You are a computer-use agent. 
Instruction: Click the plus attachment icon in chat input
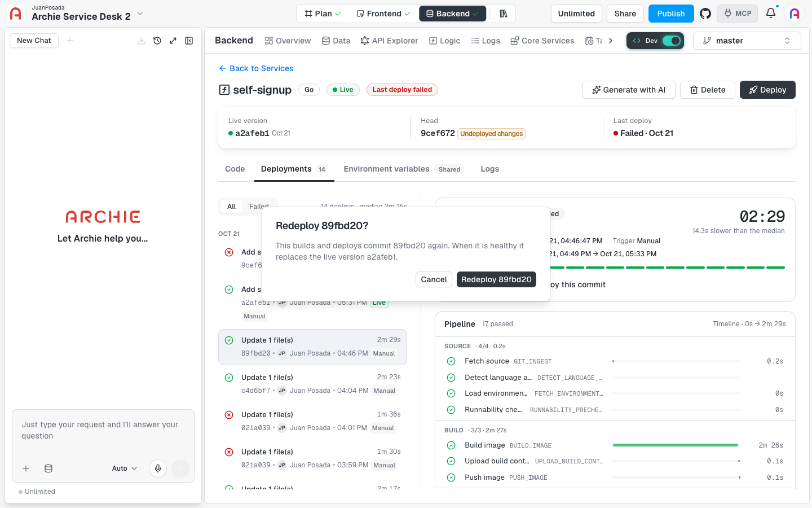click(26, 468)
